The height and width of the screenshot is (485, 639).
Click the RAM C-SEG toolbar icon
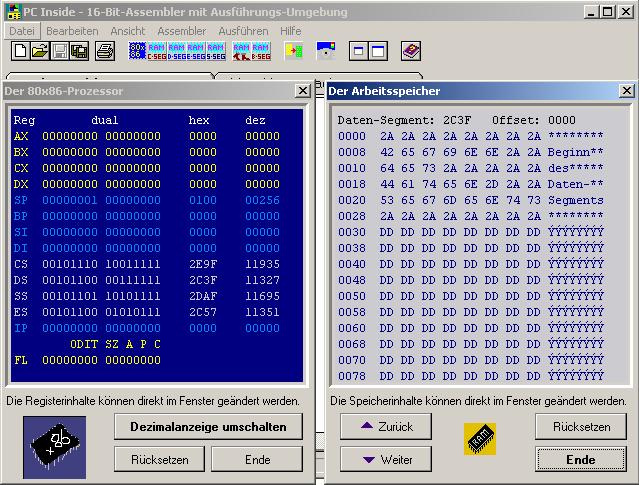(157, 50)
